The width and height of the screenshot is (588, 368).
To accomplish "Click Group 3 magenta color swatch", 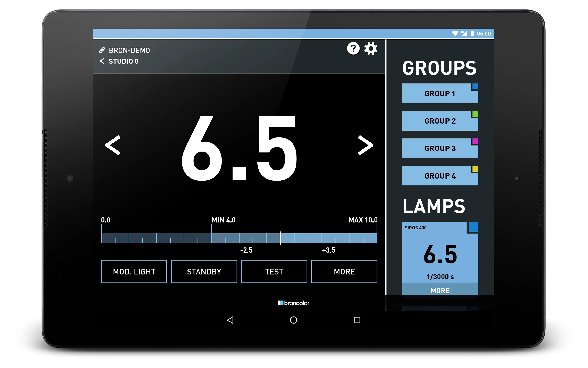I will 475,141.
